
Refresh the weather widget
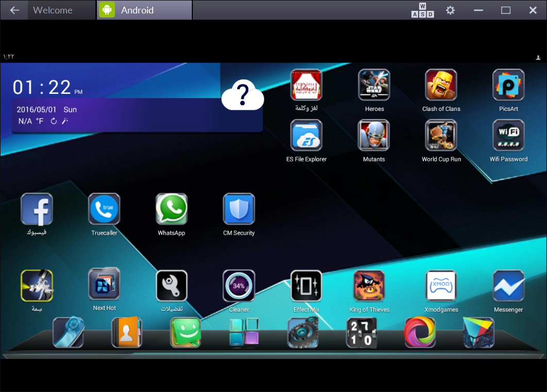pyautogui.click(x=54, y=121)
